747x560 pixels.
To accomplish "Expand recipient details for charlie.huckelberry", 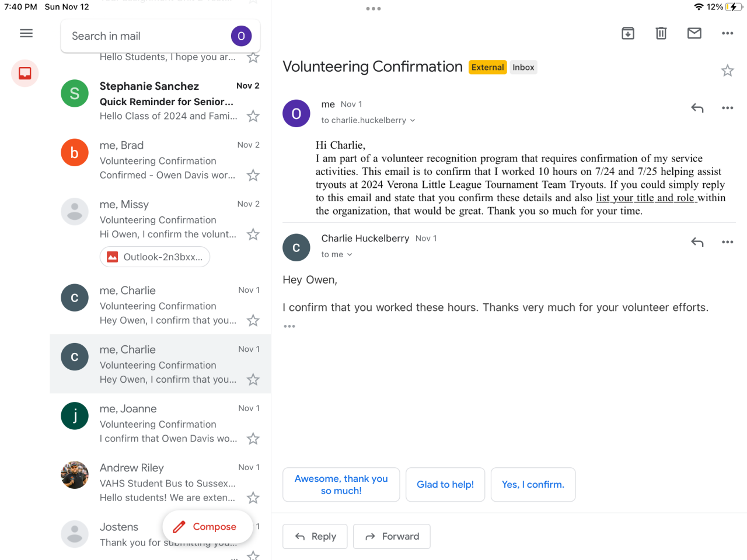I will (x=413, y=121).
